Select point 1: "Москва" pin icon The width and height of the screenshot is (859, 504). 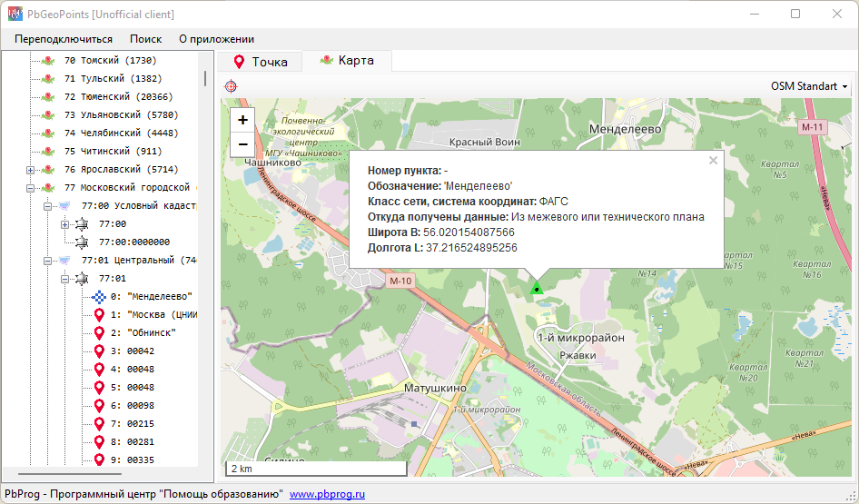(99, 315)
